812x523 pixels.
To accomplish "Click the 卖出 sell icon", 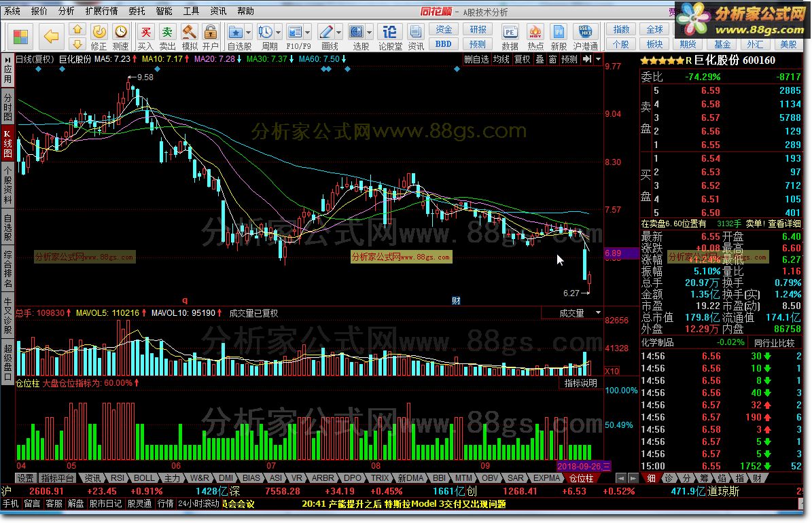I will (x=166, y=32).
